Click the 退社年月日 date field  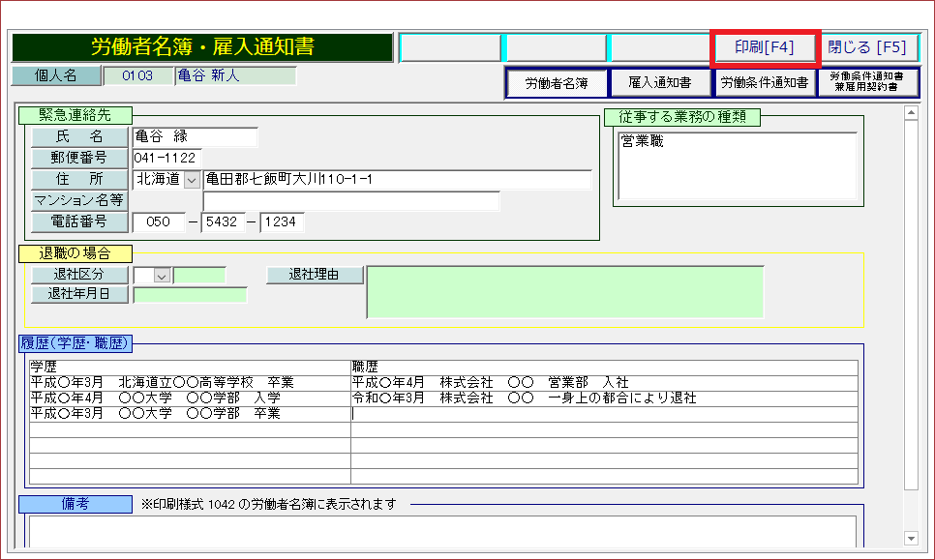(x=190, y=295)
